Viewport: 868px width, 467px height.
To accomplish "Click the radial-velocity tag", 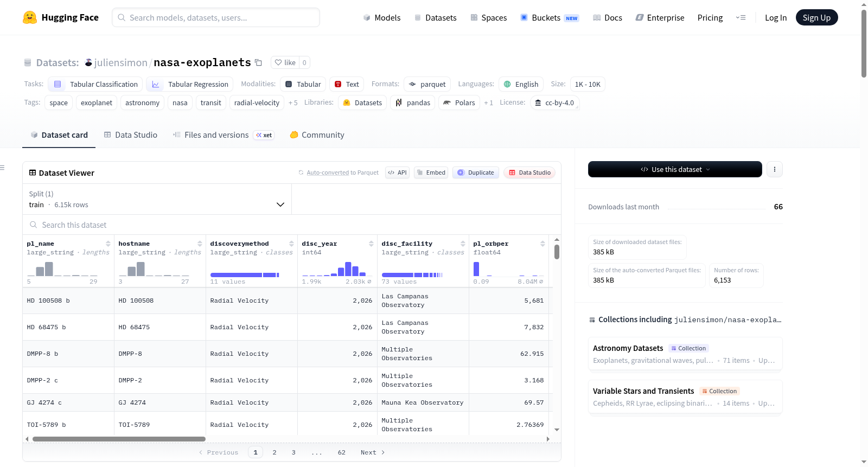I will (x=257, y=103).
